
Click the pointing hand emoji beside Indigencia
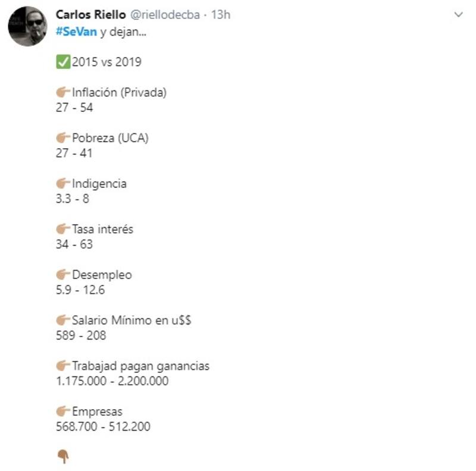[x=62, y=184]
